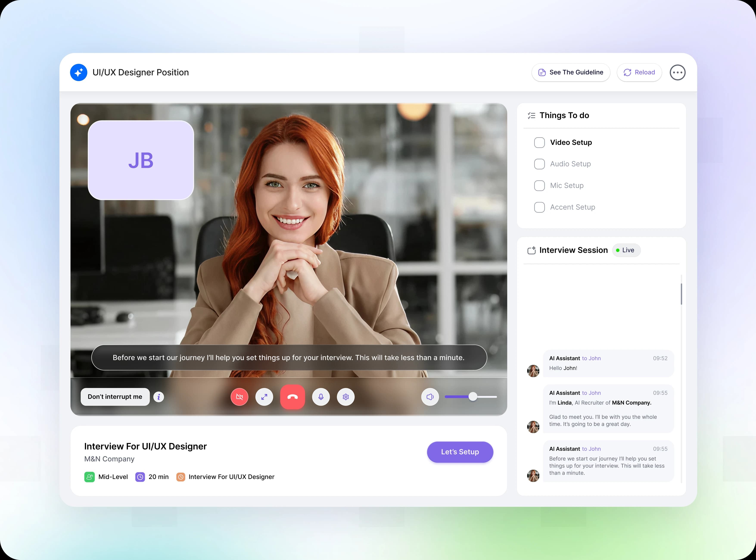The image size is (756, 560).
Task: Click the Glad to meet you message text
Action: tap(603, 420)
